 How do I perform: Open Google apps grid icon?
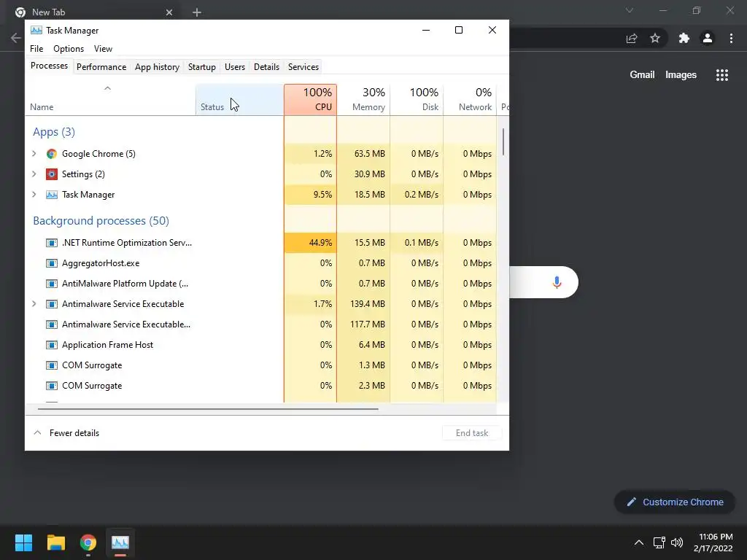pos(722,75)
